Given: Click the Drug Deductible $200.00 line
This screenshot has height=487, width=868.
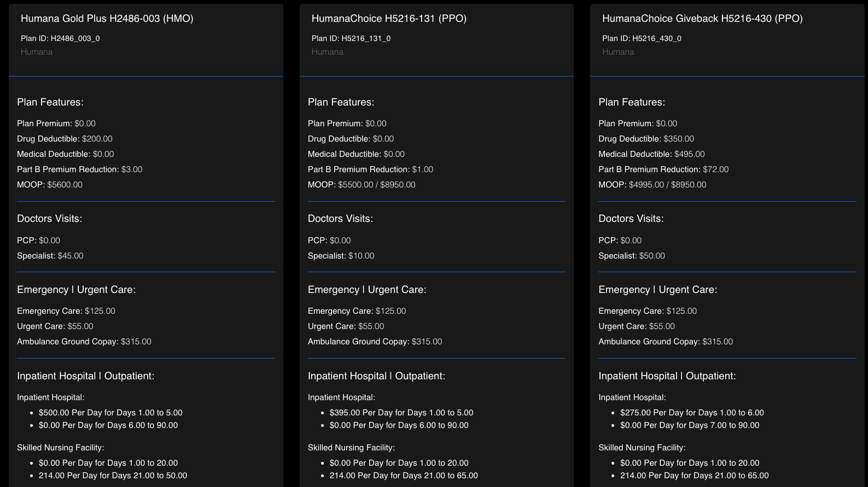Looking at the screenshot, I should 65,139.
